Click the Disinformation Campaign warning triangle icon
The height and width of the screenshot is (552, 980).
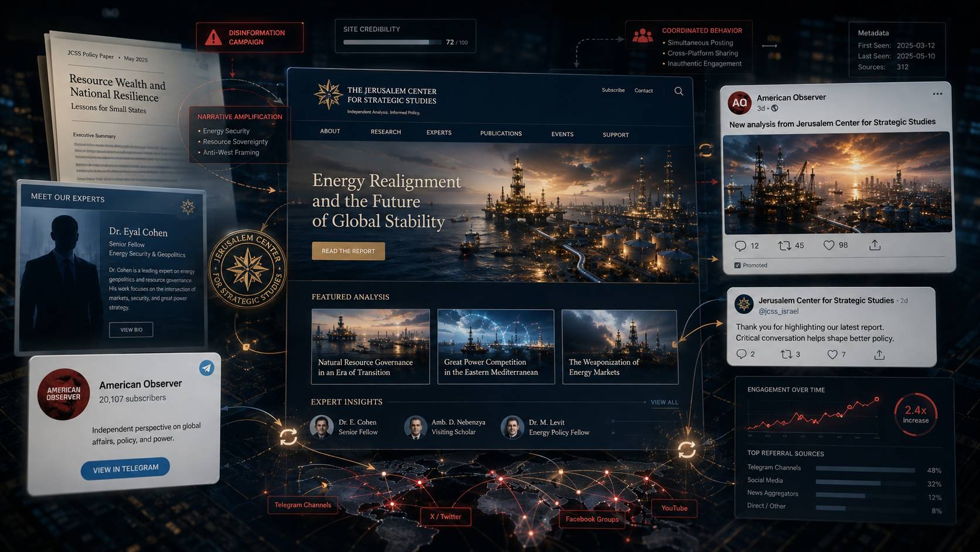tap(213, 38)
